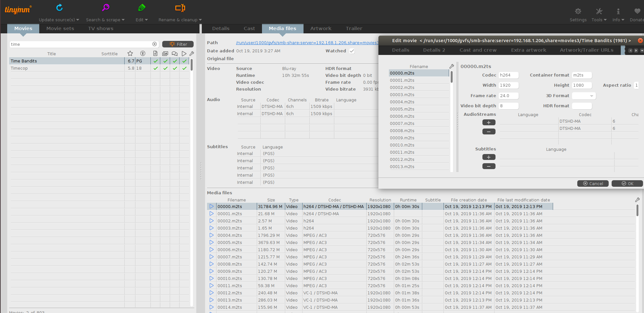Click the Donate heart icon
Image resolution: width=644 pixels, height=313 pixels.
637,11
